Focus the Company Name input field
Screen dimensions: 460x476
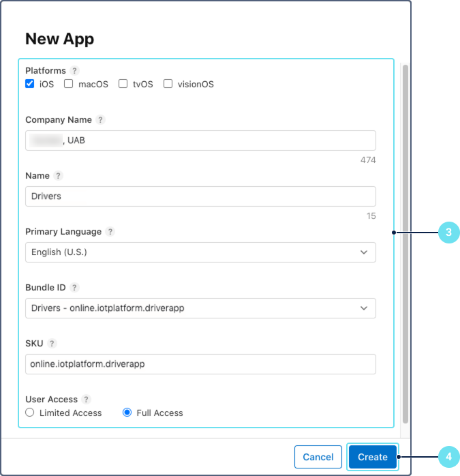point(200,140)
